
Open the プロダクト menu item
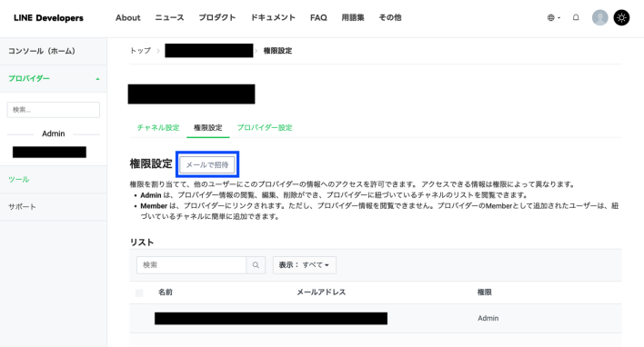click(x=217, y=17)
